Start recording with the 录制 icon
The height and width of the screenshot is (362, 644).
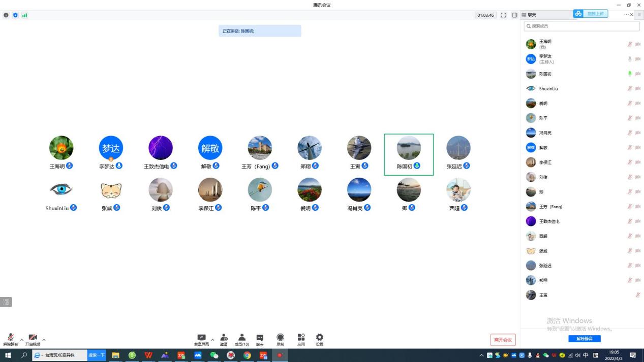280,339
